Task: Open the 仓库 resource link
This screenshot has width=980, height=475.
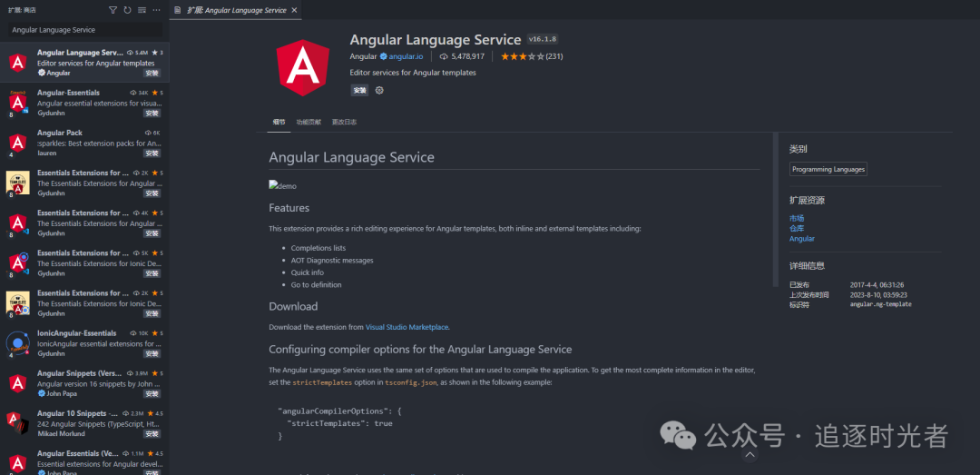Action: [797, 229]
